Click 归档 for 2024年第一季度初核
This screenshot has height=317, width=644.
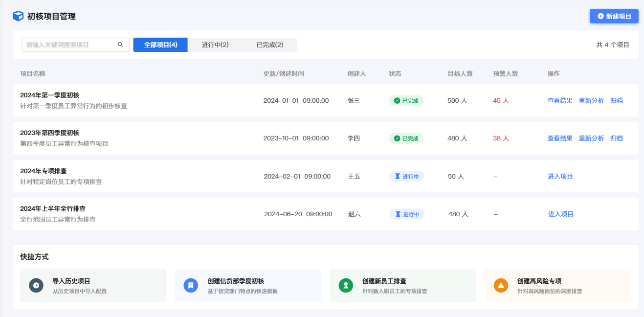(x=616, y=101)
